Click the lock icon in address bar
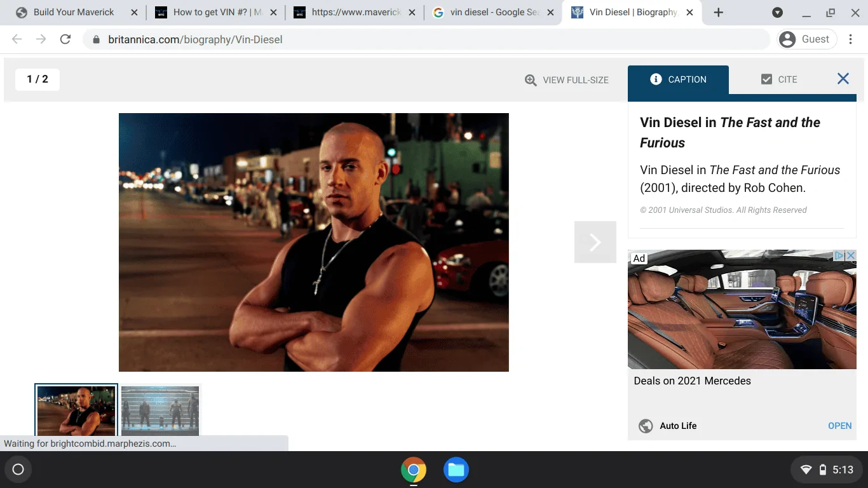The image size is (868, 488). pyautogui.click(x=97, y=39)
